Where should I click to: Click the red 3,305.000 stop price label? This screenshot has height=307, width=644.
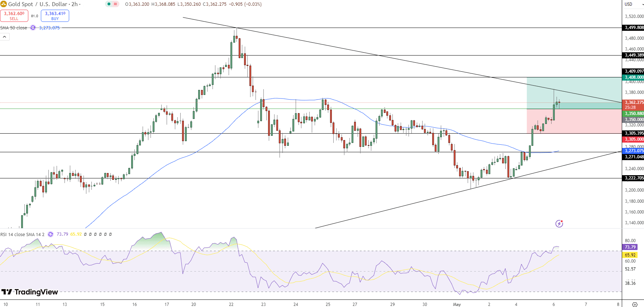[634, 139]
